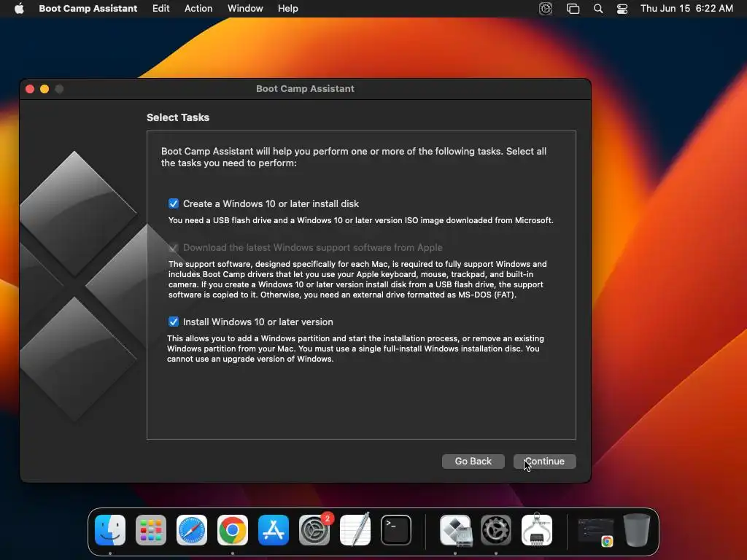Image resolution: width=747 pixels, height=560 pixels.
Task: Launch Safari from the dock
Action: click(x=192, y=530)
